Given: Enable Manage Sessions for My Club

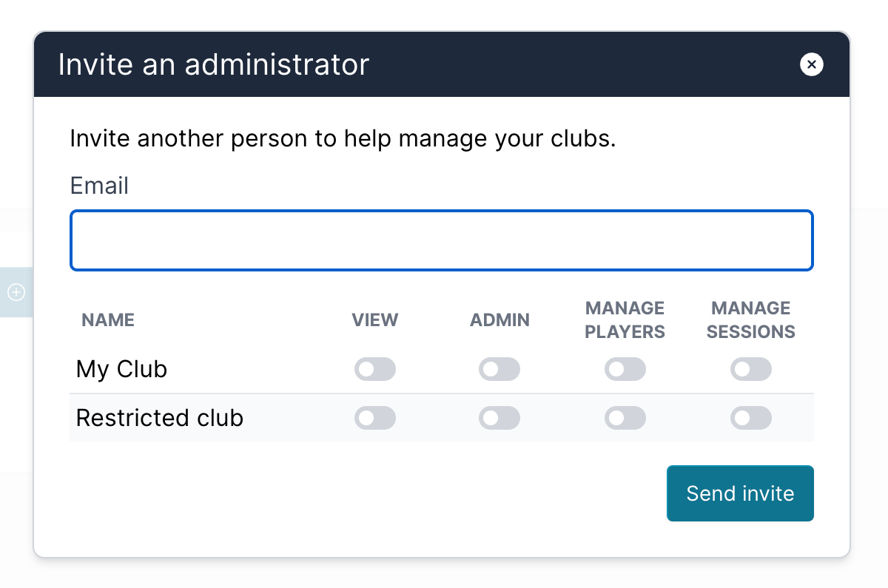Looking at the screenshot, I should (751, 369).
